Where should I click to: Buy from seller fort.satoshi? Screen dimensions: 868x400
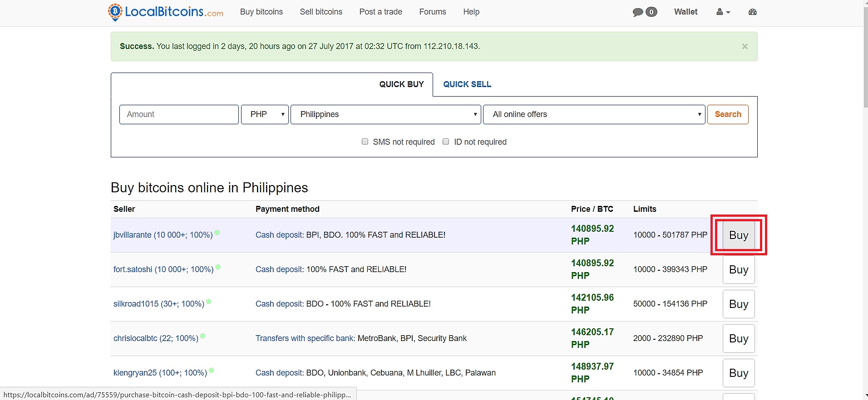[739, 269]
